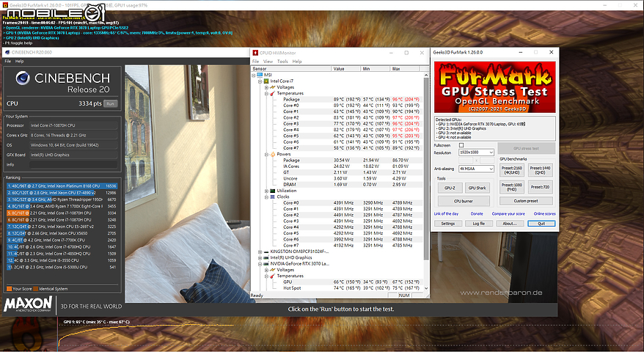Click the CPUID HWMonitor title bar icon
The height and width of the screenshot is (352, 644).
tap(255, 53)
